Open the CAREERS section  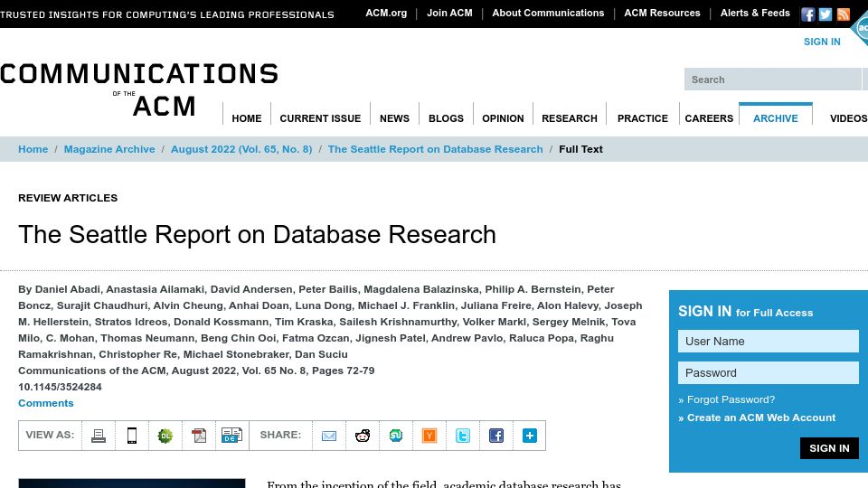(709, 118)
